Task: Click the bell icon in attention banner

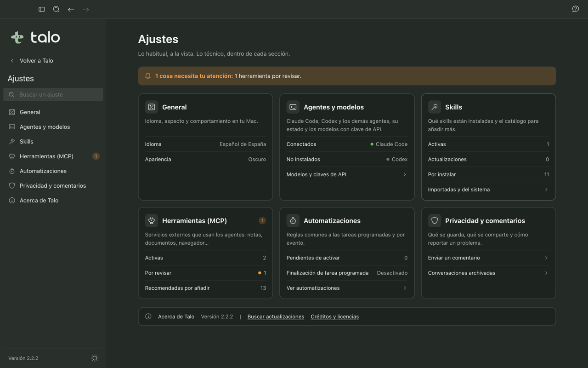Action: 148,76
